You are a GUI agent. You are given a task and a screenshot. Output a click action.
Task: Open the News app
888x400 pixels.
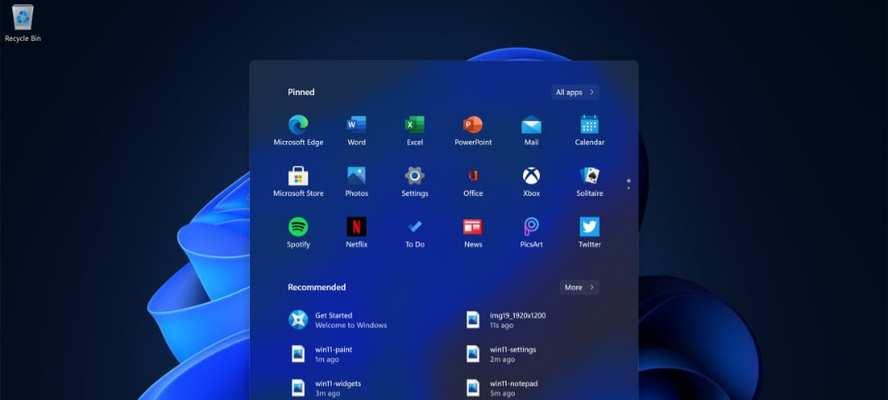473,232
